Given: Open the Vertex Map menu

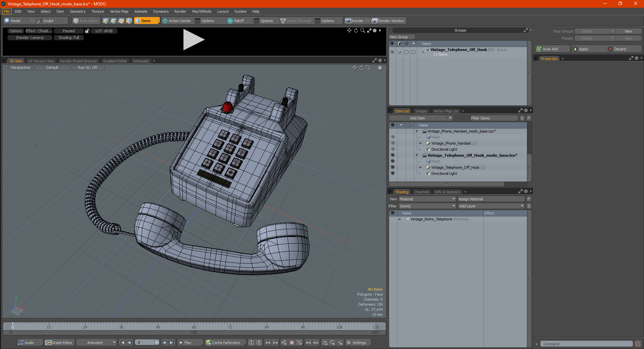Looking at the screenshot, I should click(119, 11).
